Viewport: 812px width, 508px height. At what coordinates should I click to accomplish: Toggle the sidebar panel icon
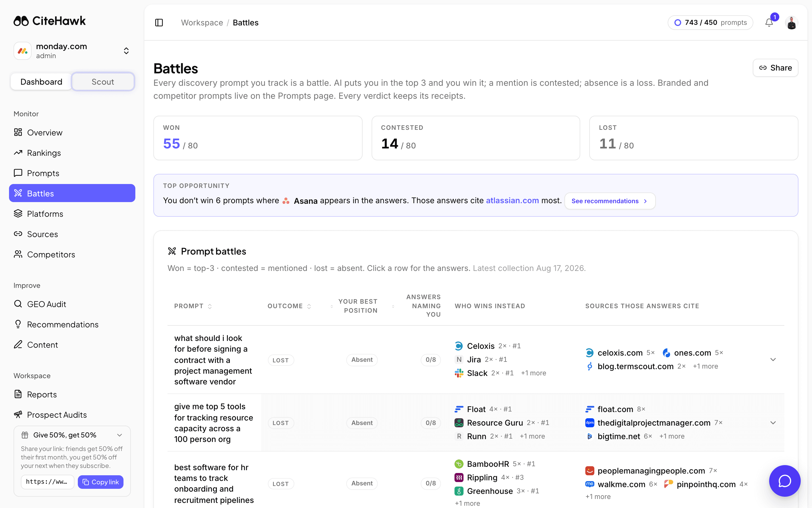(x=159, y=23)
